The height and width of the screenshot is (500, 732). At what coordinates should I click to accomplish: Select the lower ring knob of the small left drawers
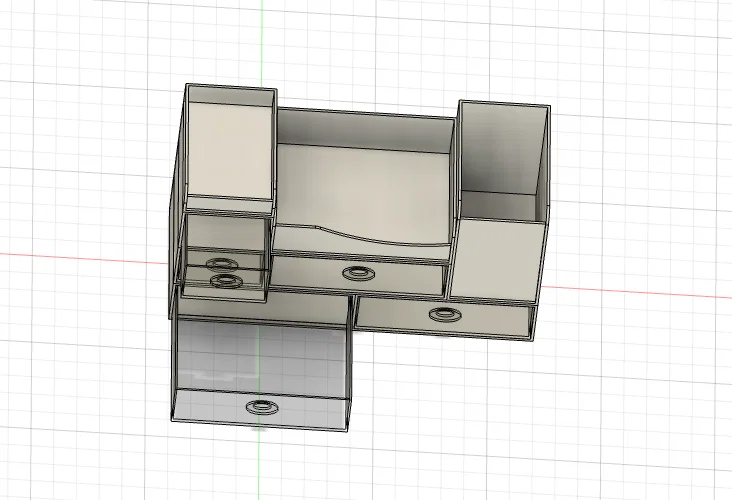click(226, 281)
